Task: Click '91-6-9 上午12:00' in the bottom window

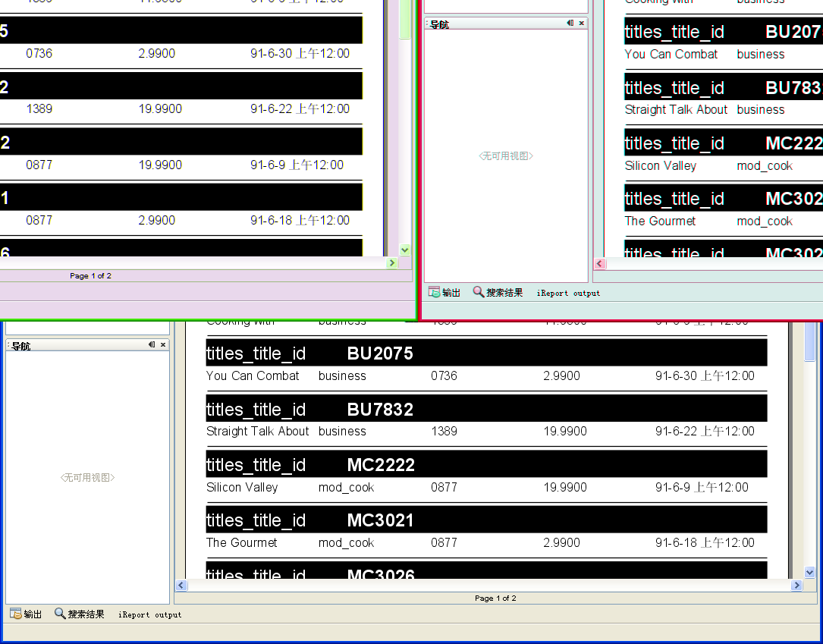Action: click(x=702, y=487)
